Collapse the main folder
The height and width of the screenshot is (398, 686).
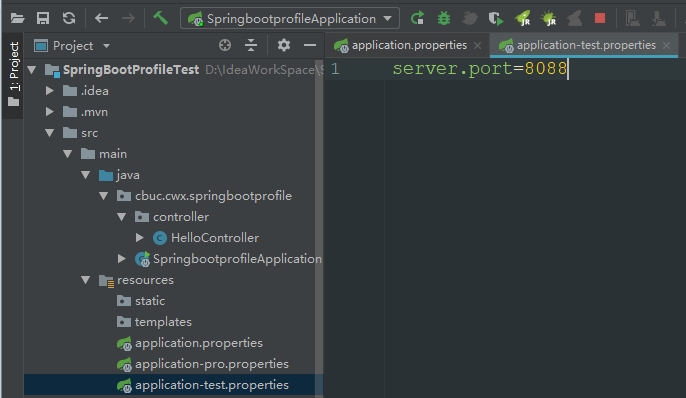(x=67, y=154)
